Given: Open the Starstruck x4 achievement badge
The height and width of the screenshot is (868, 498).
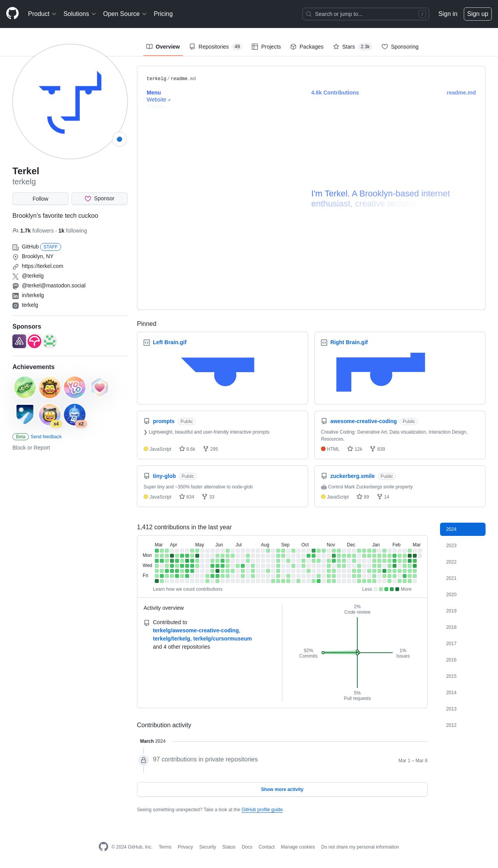Looking at the screenshot, I should (x=50, y=415).
